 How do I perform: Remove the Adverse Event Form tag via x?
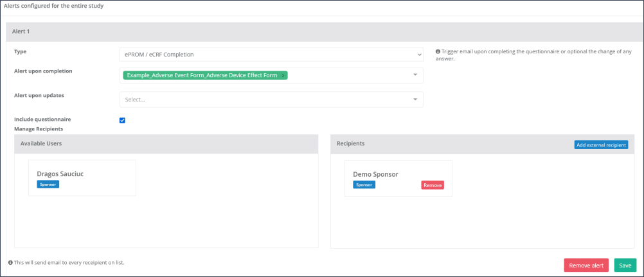(283, 75)
